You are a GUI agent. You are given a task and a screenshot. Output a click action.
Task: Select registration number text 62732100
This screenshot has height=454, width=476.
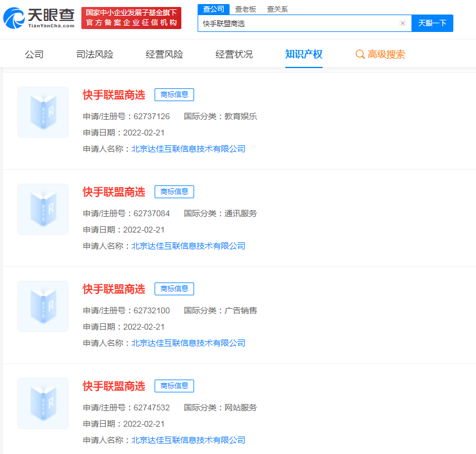tap(152, 310)
